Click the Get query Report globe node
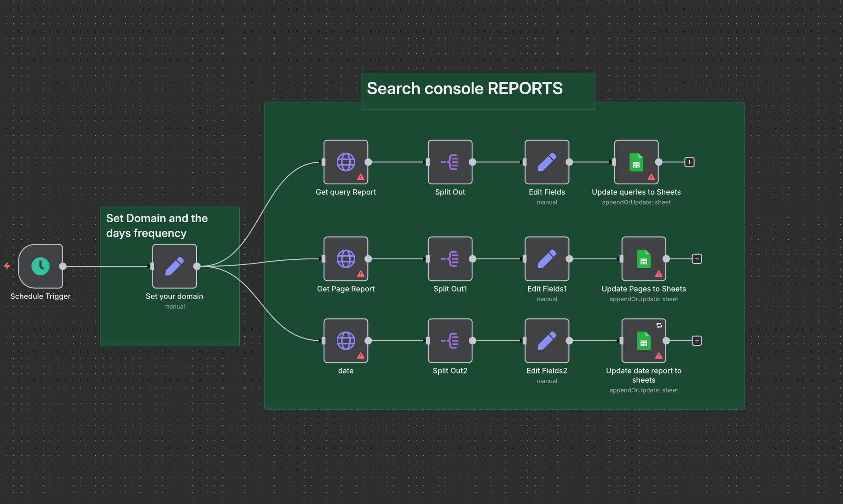Viewport: 843px width, 504px height. [x=346, y=162]
